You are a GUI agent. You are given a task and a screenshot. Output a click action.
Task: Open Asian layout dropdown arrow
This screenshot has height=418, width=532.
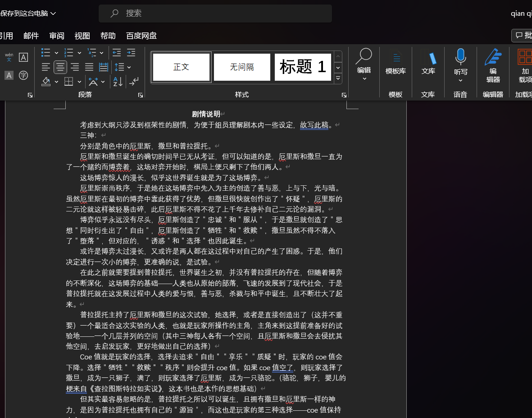[103, 82]
